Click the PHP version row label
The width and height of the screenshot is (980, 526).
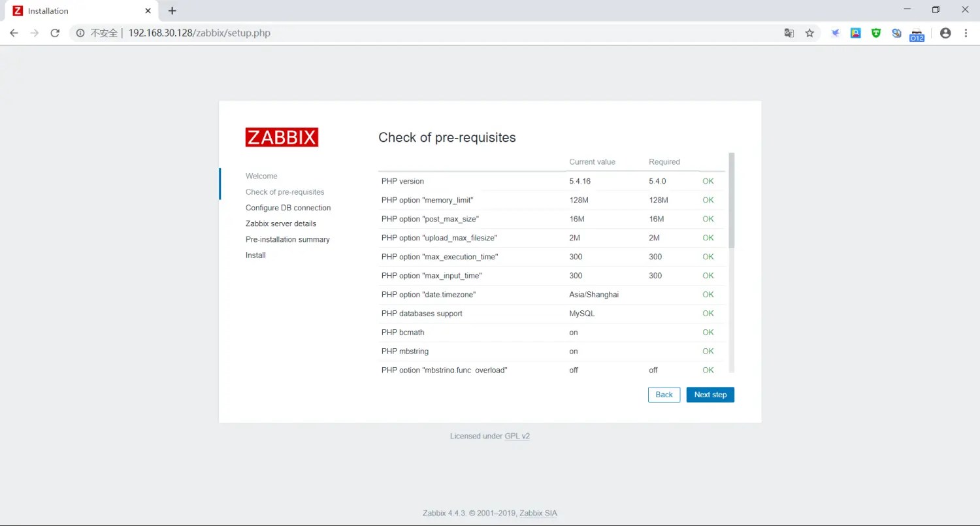pyautogui.click(x=402, y=181)
